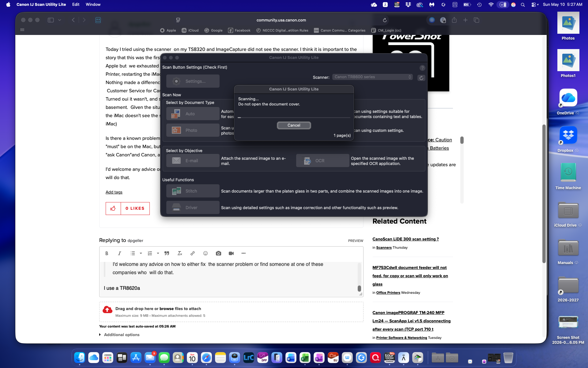Open the Wi-Fi menu bar icon
This screenshot has width=588, height=368.
491,5
